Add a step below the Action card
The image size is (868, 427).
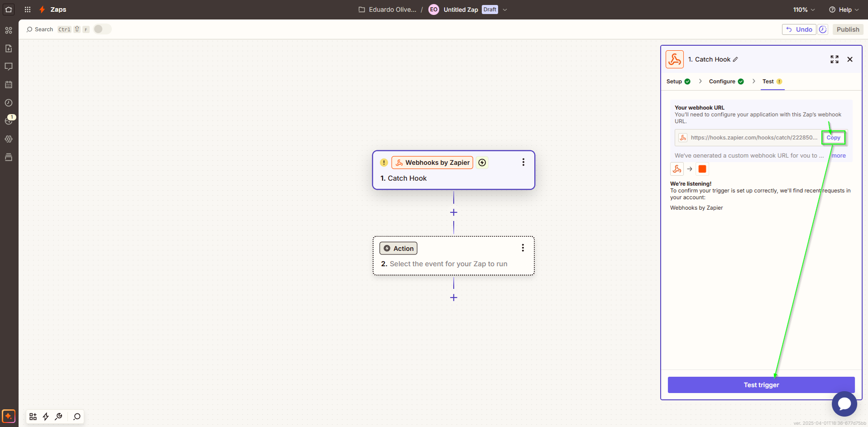pyautogui.click(x=454, y=297)
